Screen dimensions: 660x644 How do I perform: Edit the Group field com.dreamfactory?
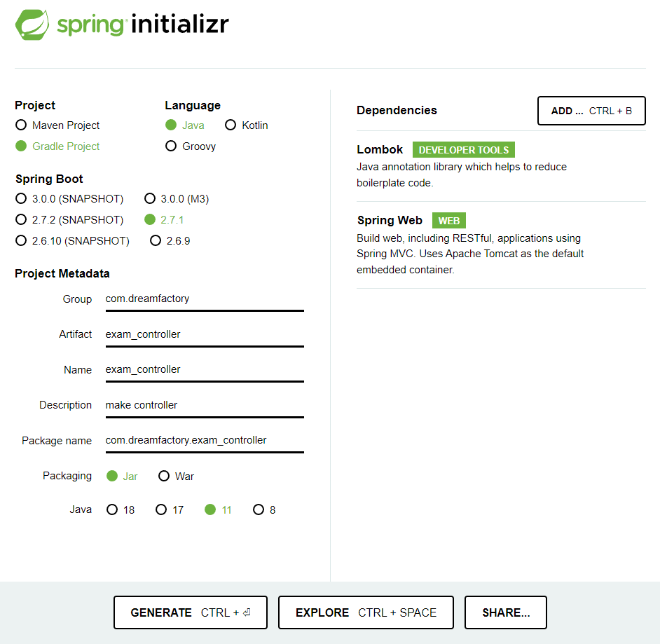point(205,299)
